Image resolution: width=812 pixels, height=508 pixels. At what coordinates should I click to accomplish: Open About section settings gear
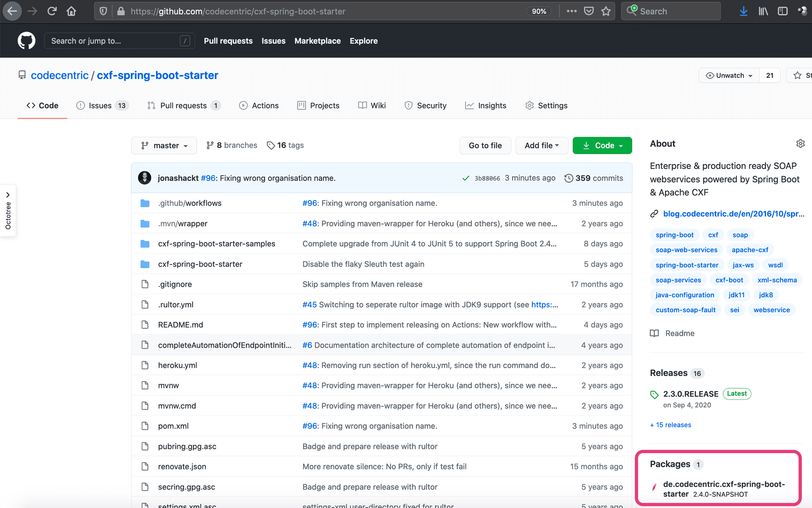tap(800, 144)
